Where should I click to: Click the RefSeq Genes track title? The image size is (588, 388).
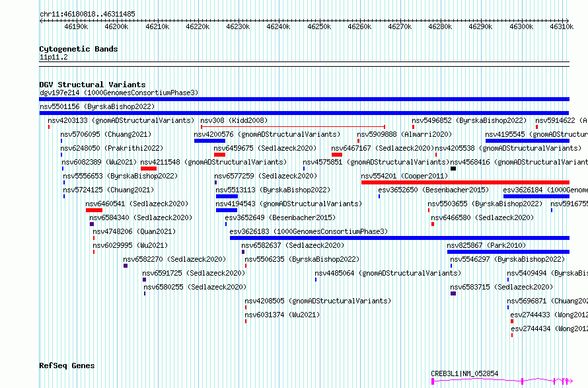click(x=67, y=366)
